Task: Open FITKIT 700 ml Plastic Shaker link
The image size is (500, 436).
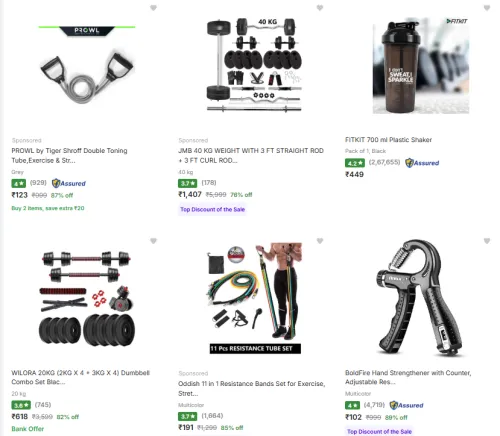Action: point(388,140)
